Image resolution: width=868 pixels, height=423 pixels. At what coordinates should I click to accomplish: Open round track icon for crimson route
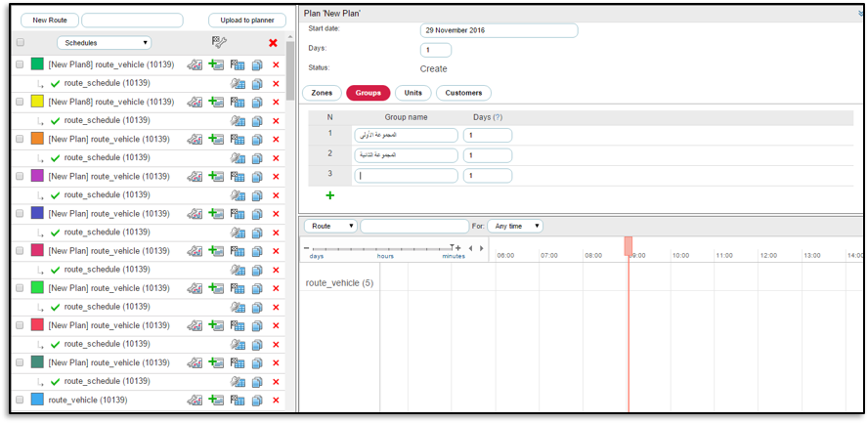pos(195,250)
